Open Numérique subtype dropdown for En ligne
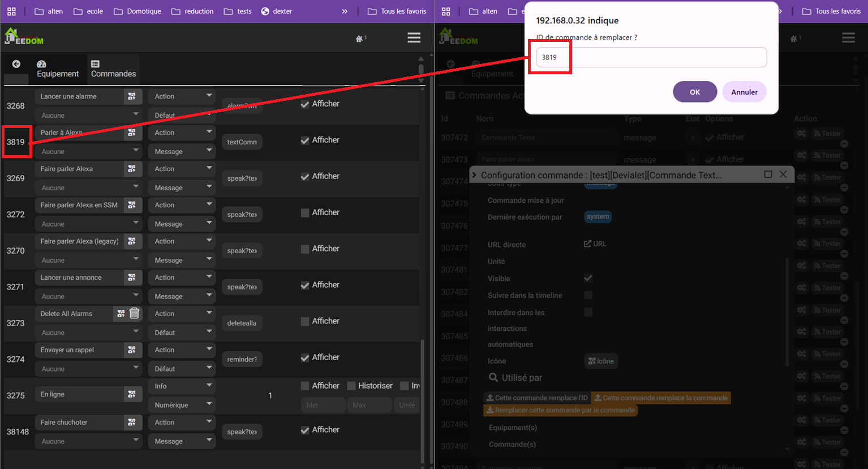Screen dimensions: 868x469 click(x=182, y=405)
